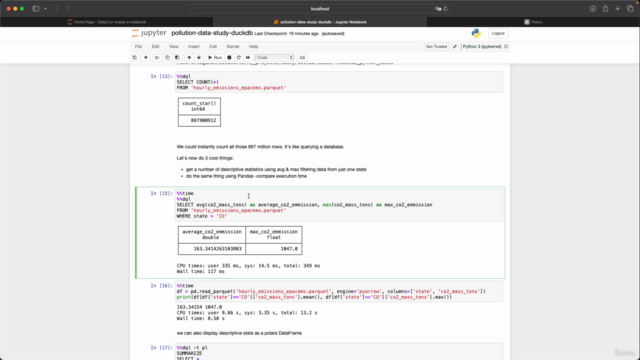Restart kernel and run all cells
640x360 pixels.
click(248, 58)
